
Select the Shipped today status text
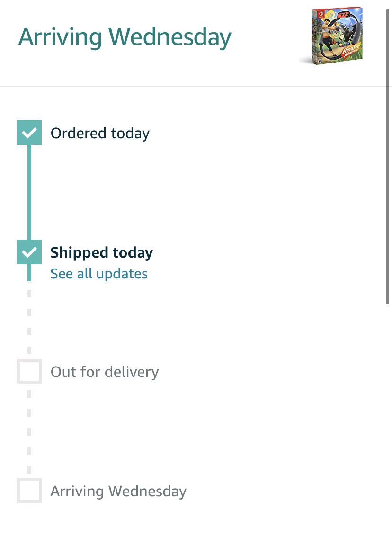coord(102,253)
